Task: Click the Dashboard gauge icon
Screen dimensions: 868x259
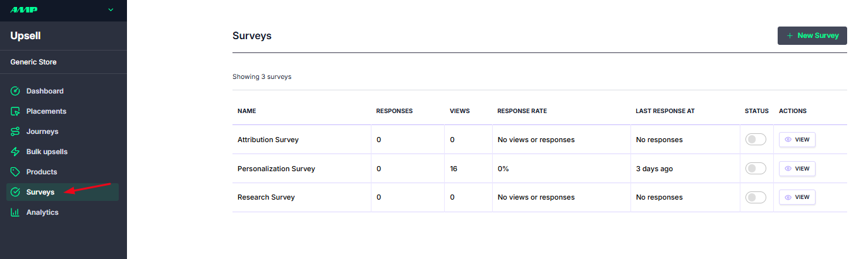Action: coord(16,91)
